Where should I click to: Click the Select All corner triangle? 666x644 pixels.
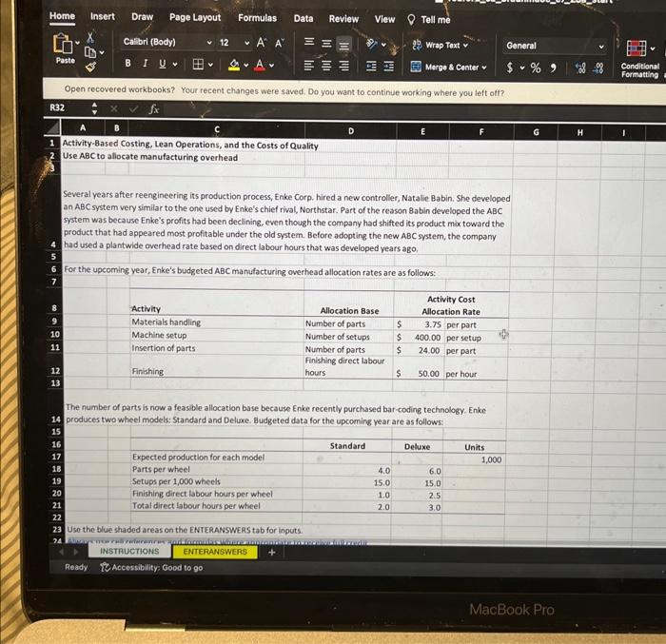[53, 127]
